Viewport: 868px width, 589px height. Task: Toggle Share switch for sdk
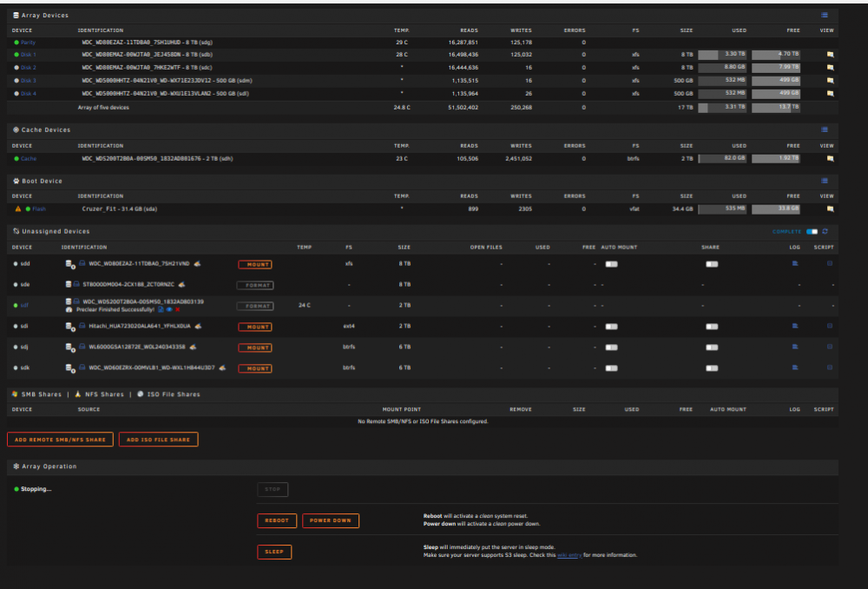(x=712, y=368)
